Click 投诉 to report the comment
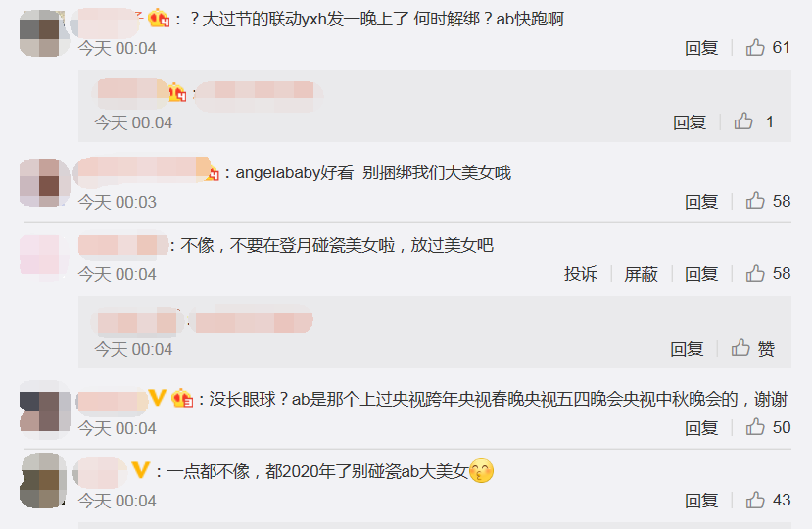This screenshot has height=529, width=812. click(581, 274)
